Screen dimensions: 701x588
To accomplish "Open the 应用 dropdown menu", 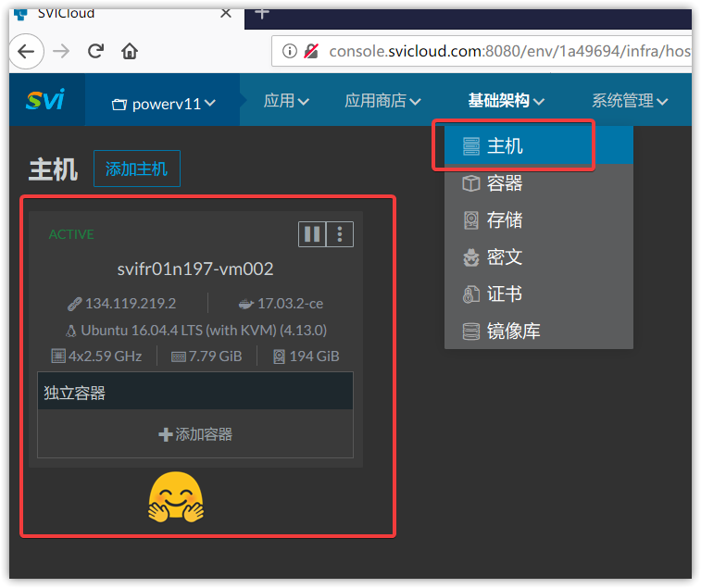I will pyautogui.click(x=286, y=101).
